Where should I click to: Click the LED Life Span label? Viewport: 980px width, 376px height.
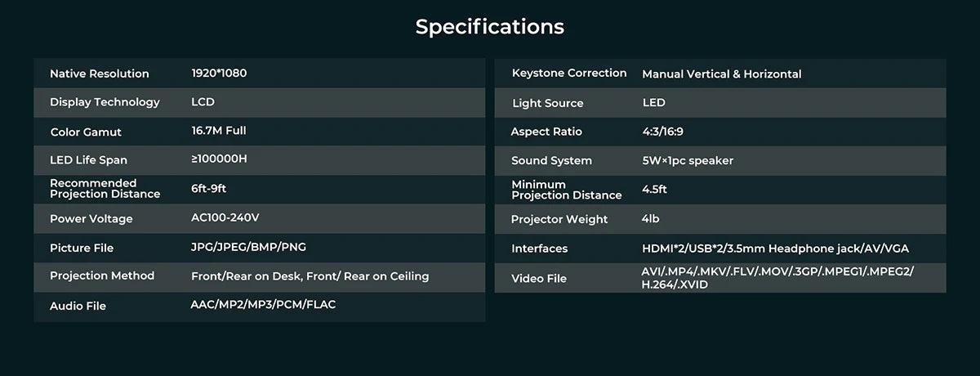89,159
